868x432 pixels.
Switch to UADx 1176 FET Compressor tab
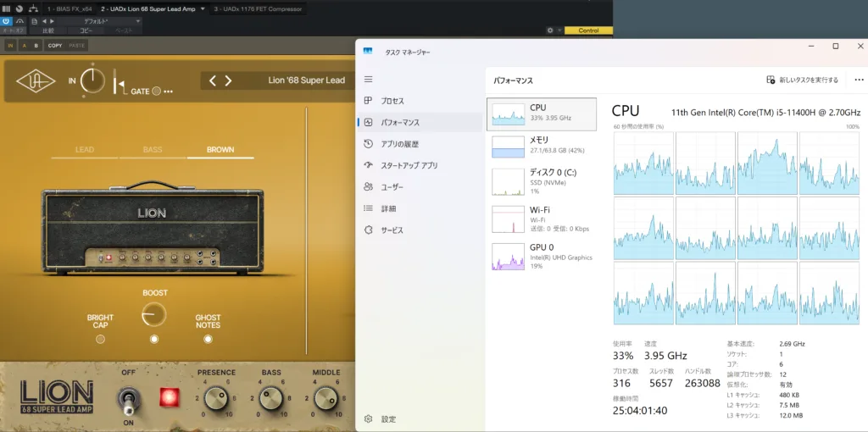coord(258,9)
